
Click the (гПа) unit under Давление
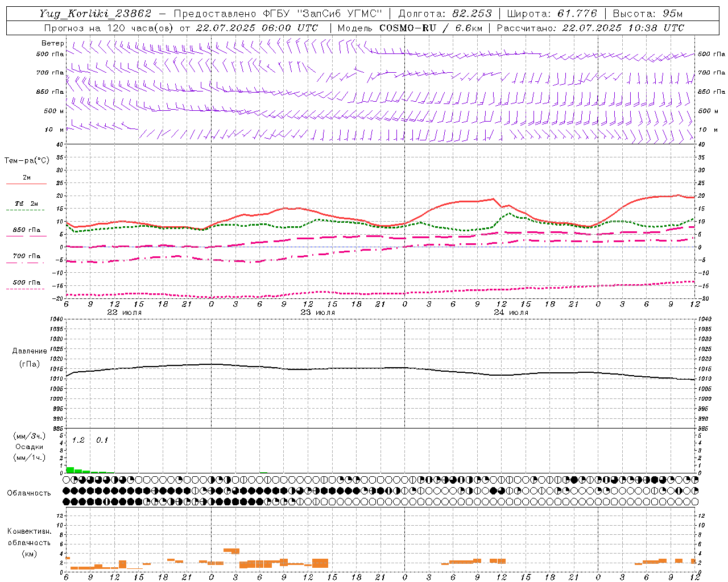(x=30, y=364)
